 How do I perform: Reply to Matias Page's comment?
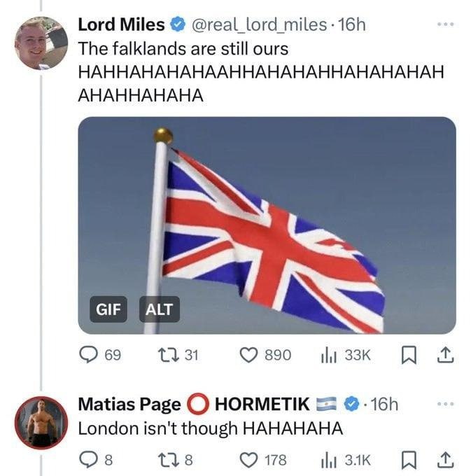pos(89,460)
